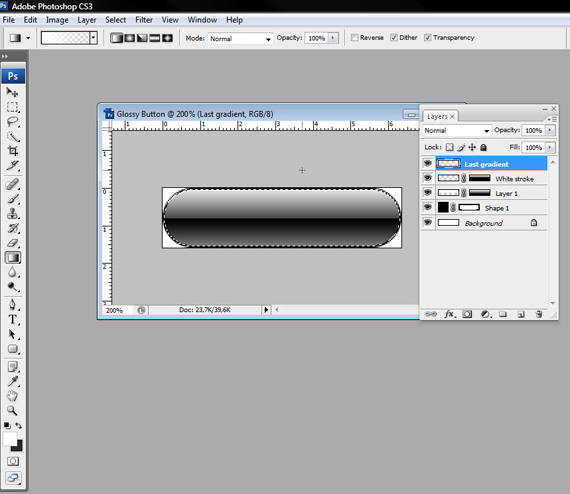
Task: Toggle lock all
Action: click(x=483, y=147)
